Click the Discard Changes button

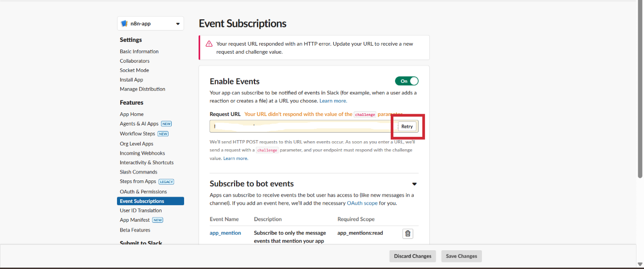point(412,256)
